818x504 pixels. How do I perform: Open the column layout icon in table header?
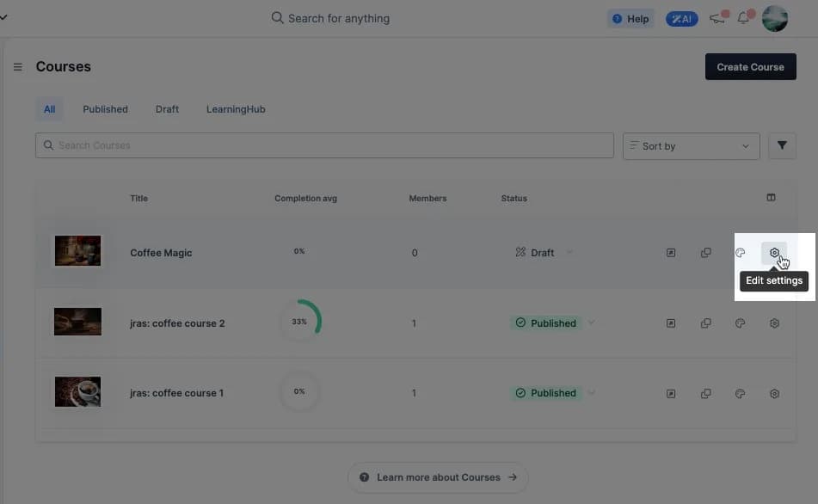(x=771, y=197)
